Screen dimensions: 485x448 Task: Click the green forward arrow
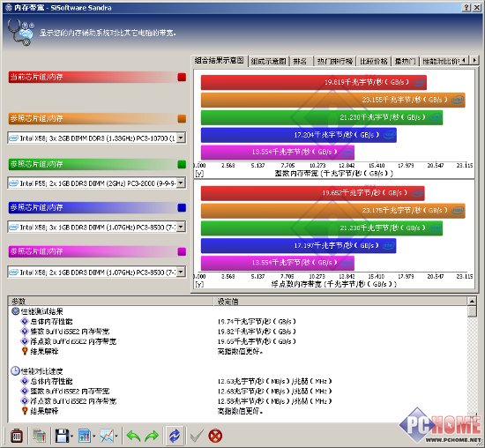[x=152, y=436]
